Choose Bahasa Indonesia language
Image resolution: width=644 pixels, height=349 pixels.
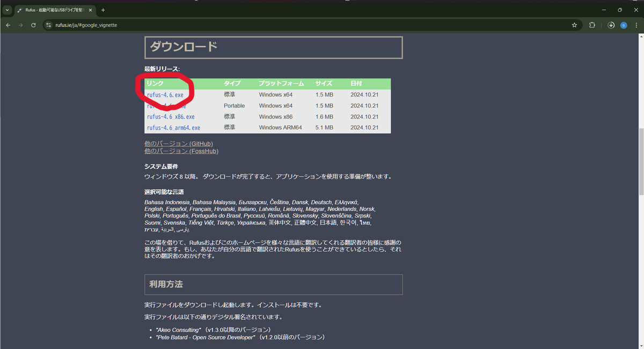[x=167, y=202]
